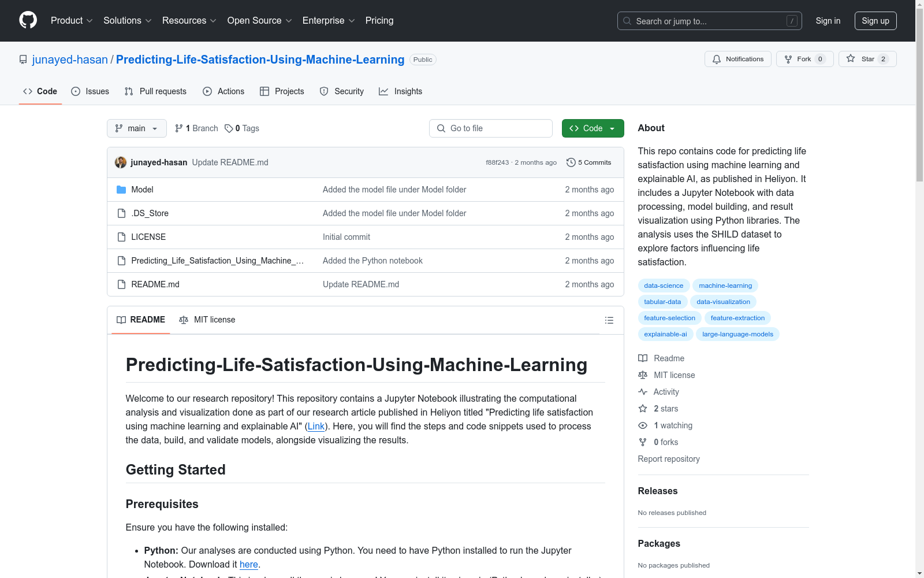Open the tabular-data topic tag

[x=662, y=302]
